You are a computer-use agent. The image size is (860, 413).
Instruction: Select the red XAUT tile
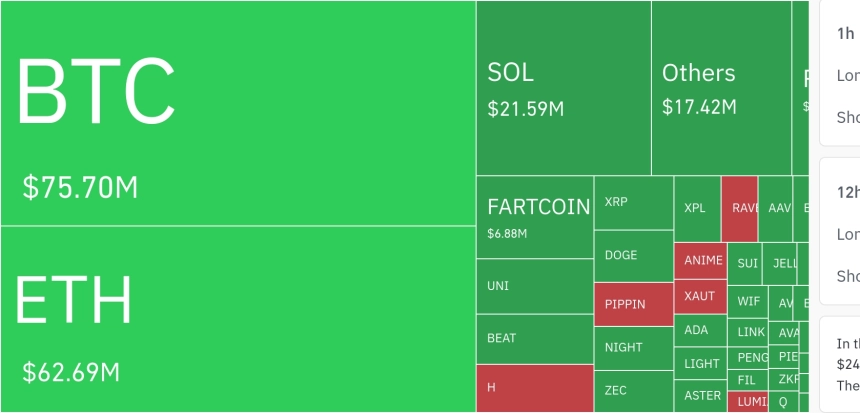pos(701,297)
